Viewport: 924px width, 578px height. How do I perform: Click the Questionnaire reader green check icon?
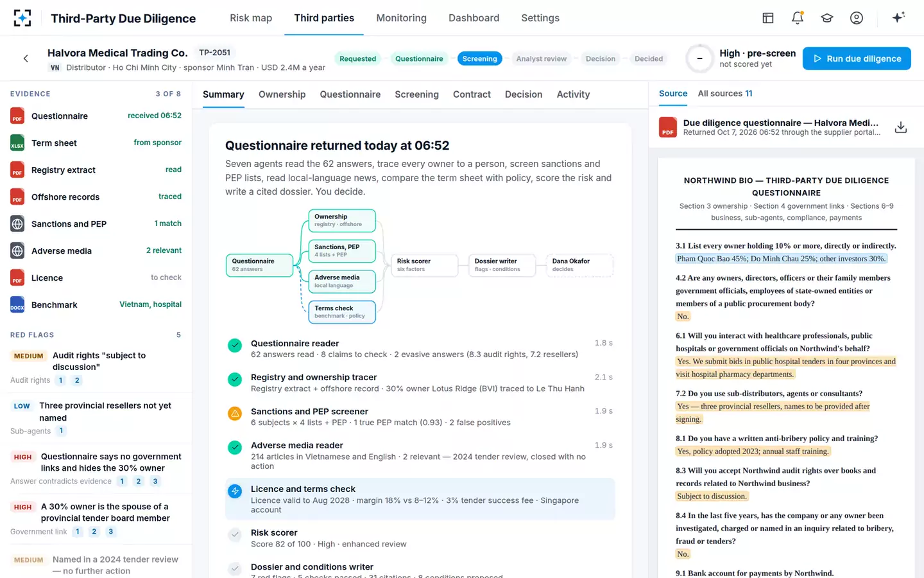(235, 346)
